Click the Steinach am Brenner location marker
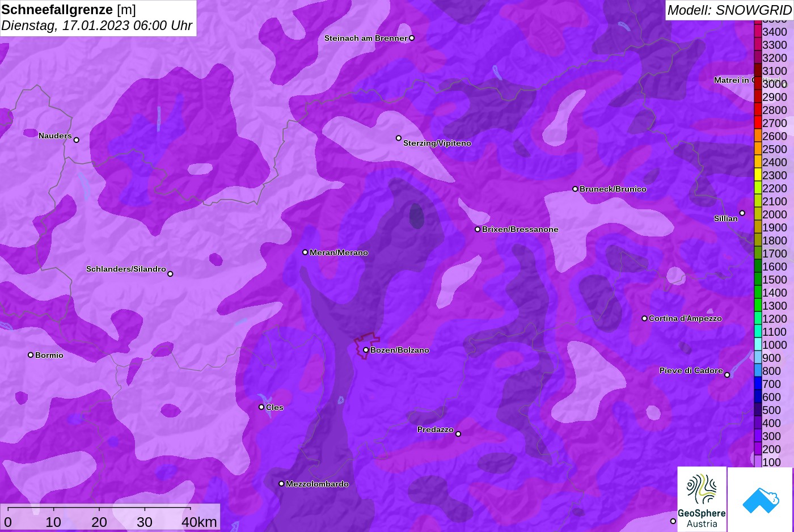The image size is (794, 532). point(412,38)
